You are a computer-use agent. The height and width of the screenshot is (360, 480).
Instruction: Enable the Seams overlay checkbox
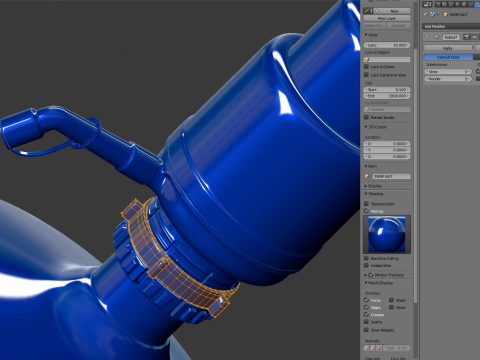tap(366, 322)
